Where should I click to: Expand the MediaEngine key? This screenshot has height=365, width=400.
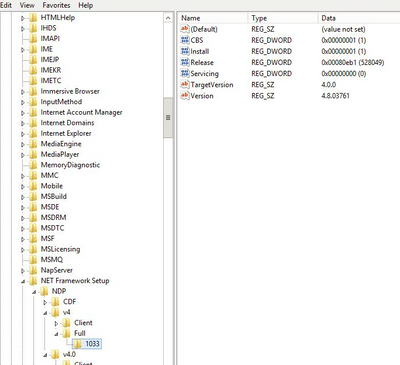point(23,144)
